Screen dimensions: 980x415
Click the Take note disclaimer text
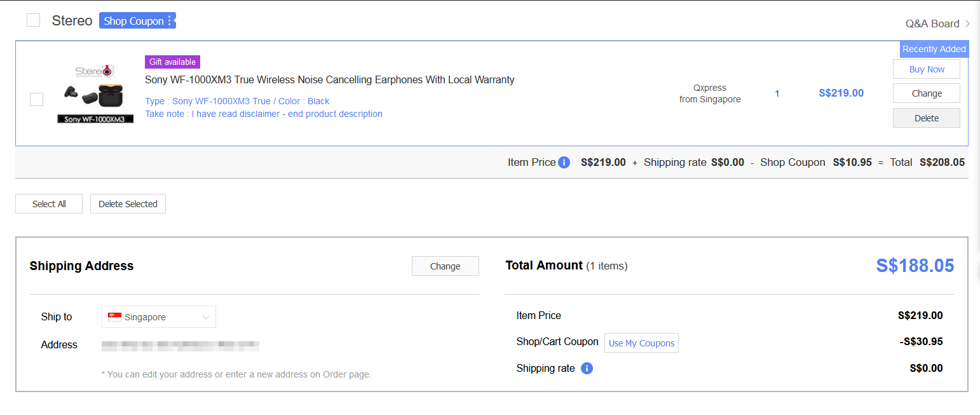[x=264, y=114]
